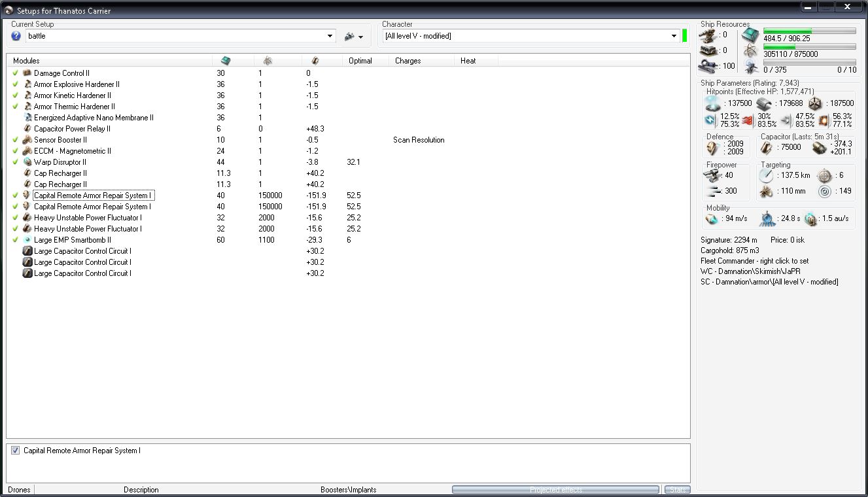Click the scan resolution icon showing 110 mm

pos(765,191)
